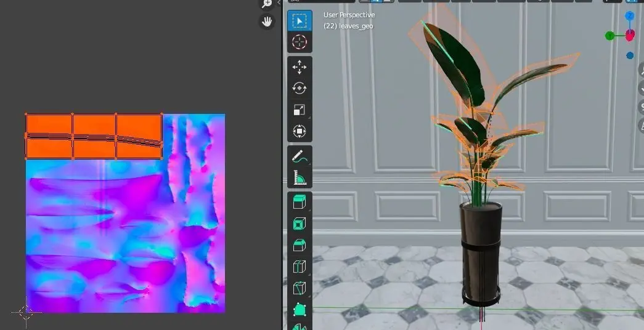644x330 pixels.
Task: Activate the Bevel tool
Action: click(x=300, y=246)
